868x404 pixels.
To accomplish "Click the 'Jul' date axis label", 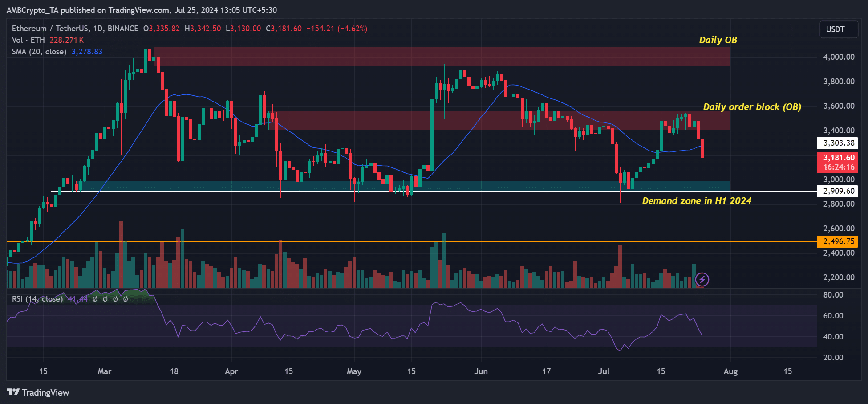I will tap(604, 371).
